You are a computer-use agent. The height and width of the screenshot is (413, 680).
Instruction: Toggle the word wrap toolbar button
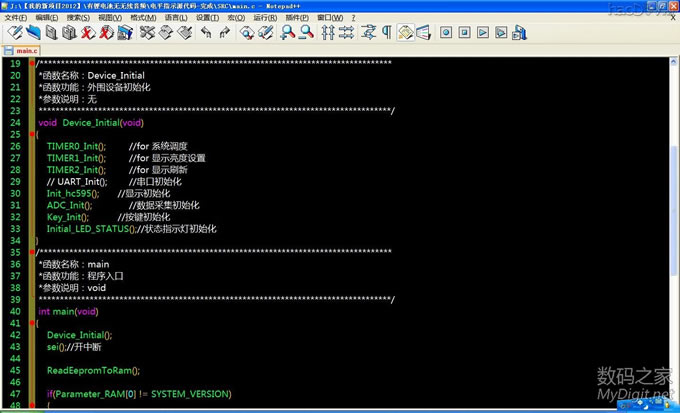[368, 33]
